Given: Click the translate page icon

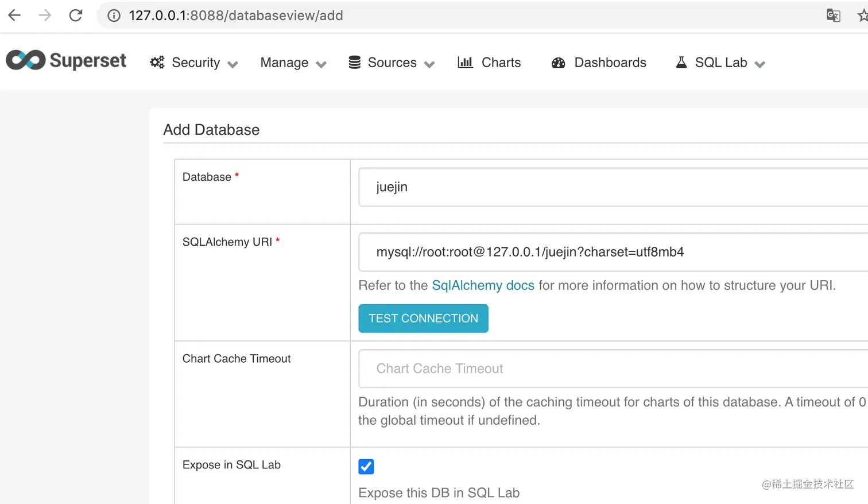Looking at the screenshot, I should coord(833,15).
